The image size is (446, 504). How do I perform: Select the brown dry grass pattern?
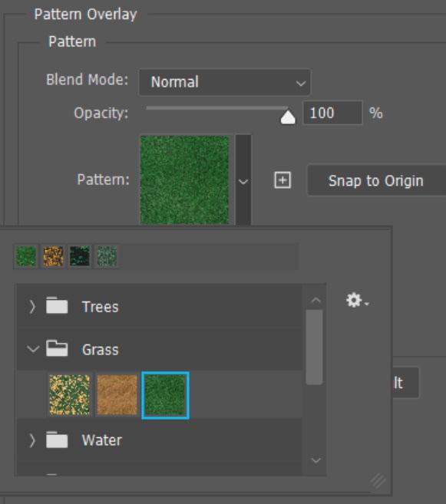[117, 395]
